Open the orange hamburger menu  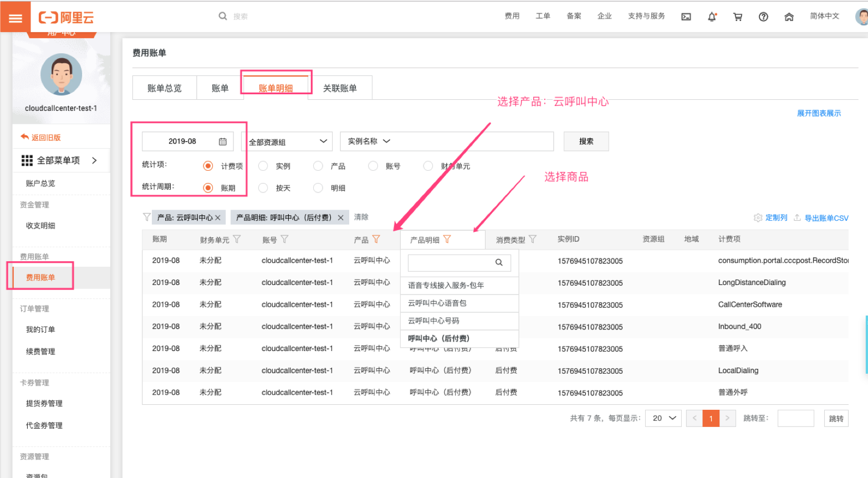tap(16, 17)
